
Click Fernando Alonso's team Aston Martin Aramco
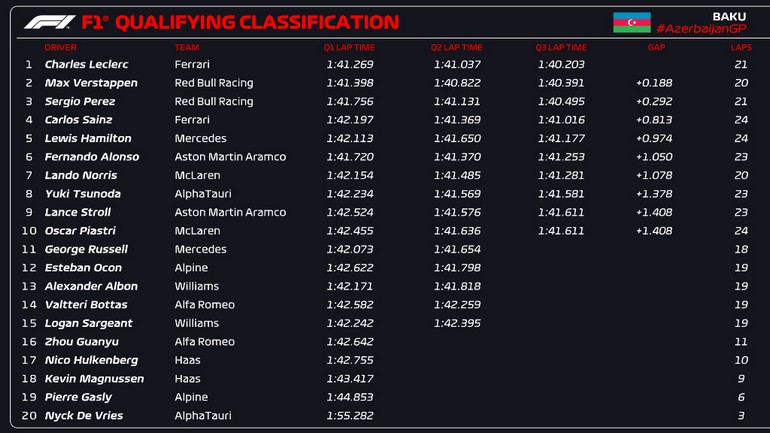pos(230,157)
